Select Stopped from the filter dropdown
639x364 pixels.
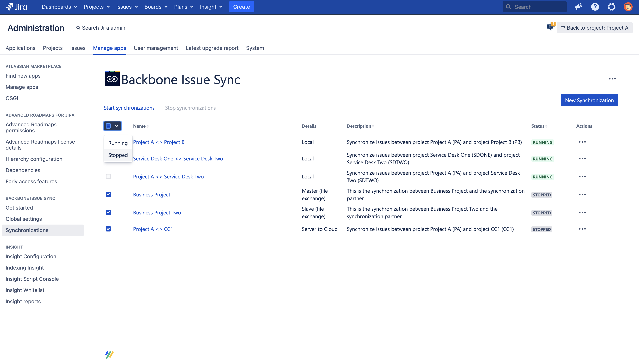pos(118,155)
